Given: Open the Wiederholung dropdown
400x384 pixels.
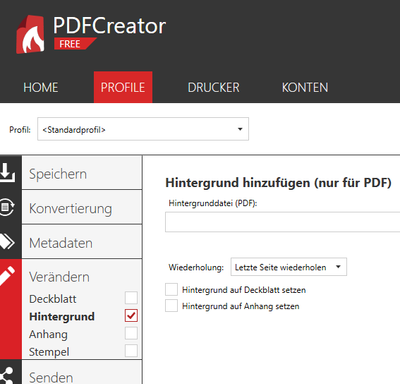Looking at the screenshot, I should [x=289, y=267].
